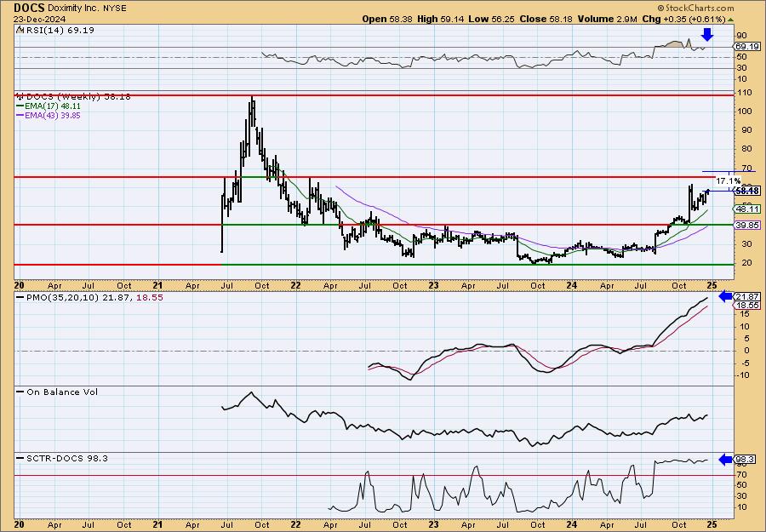Click the SCTR-DOCS 98.3 panel label
Screen dimensions: 766x532
coord(62,458)
